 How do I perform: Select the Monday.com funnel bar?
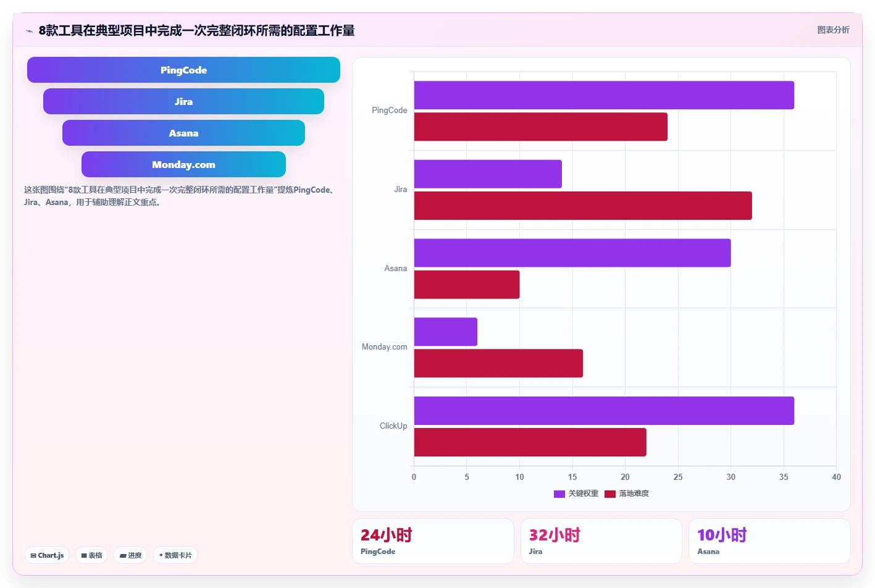point(183,164)
